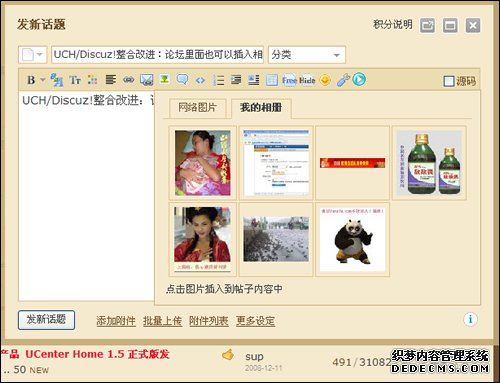Image resolution: width=500 pixels, height=383 pixels.
Task: Open the smiley emoticon picker
Action: [325, 80]
